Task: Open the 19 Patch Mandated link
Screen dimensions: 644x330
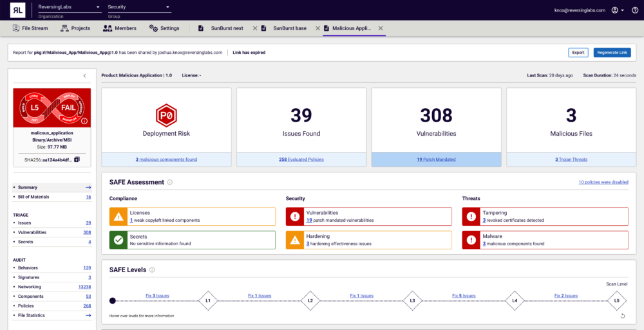Action: (x=436, y=160)
